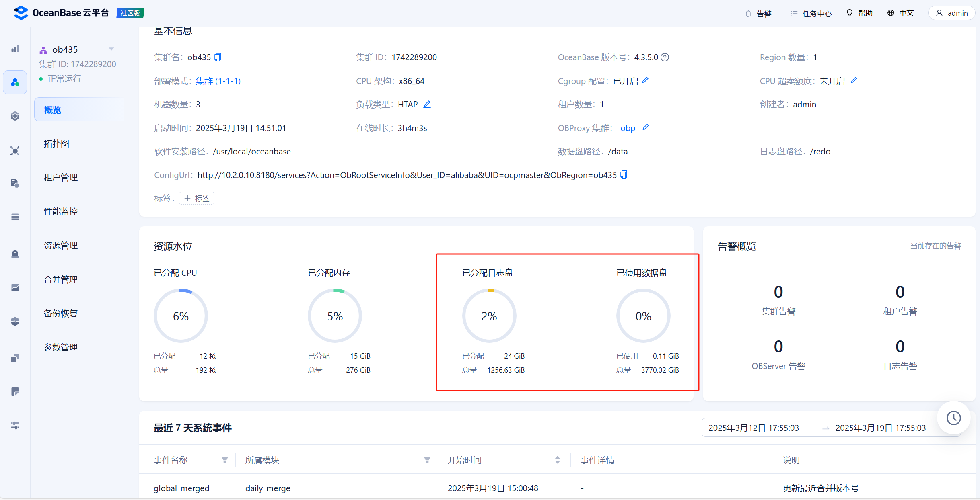Click the OceanBase cloud platform logo

pyautogui.click(x=61, y=13)
